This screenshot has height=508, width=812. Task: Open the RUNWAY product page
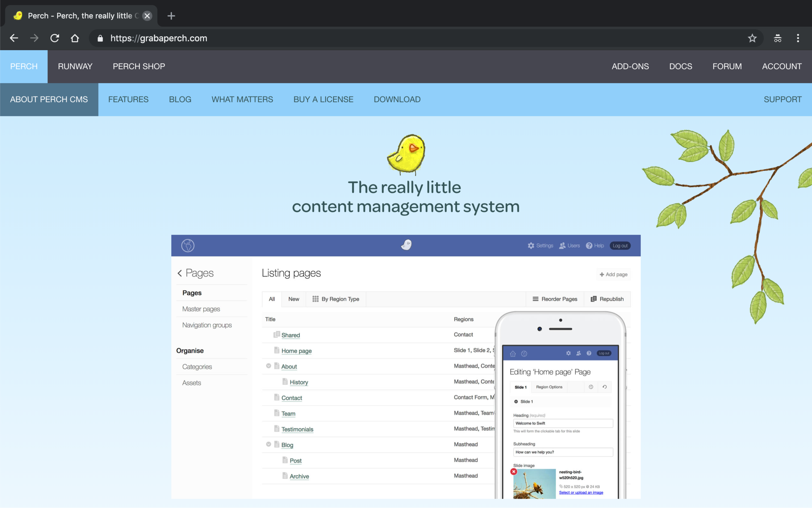75,67
